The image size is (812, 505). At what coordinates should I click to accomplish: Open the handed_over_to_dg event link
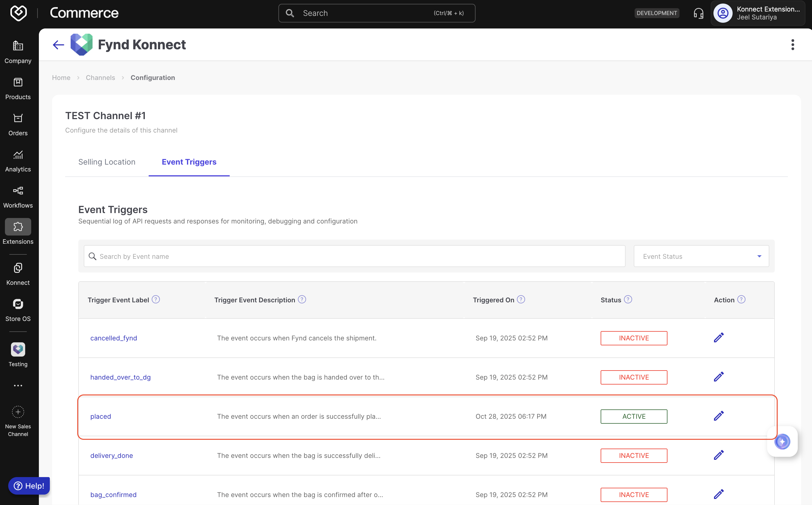(x=120, y=377)
